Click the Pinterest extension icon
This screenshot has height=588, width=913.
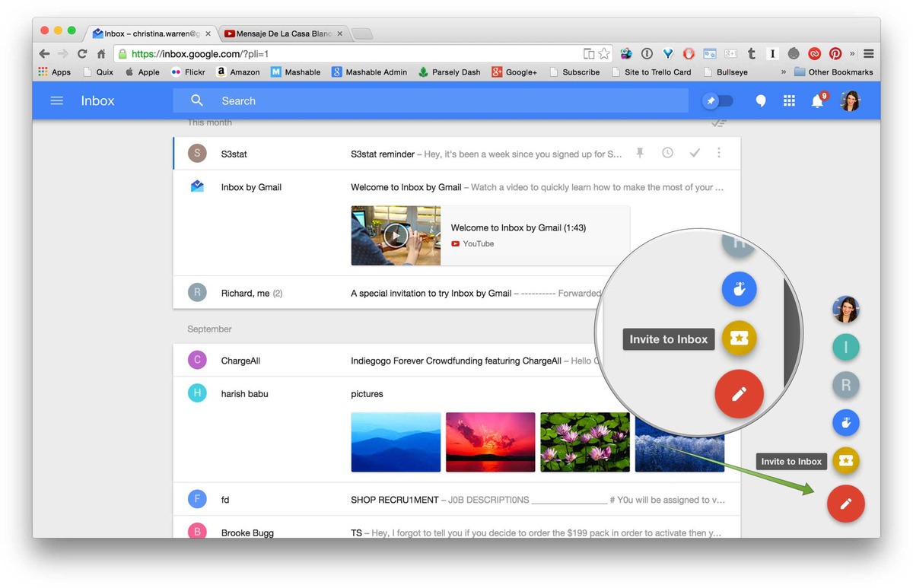(835, 54)
